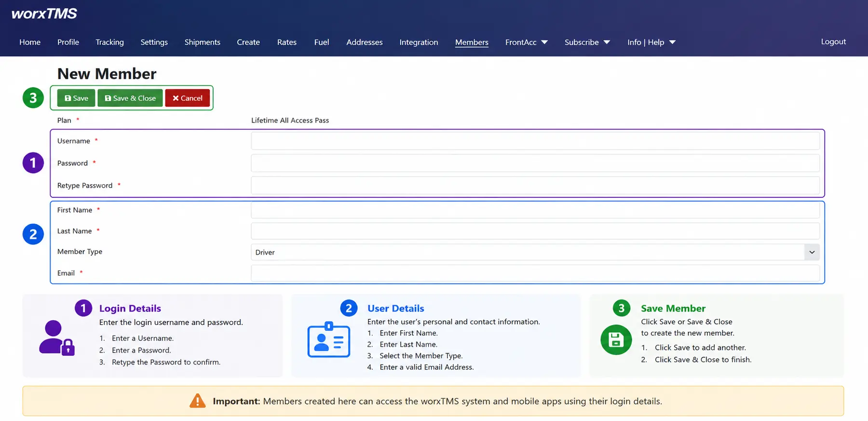Click 'Enter the login username and password.' text

coord(171,322)
